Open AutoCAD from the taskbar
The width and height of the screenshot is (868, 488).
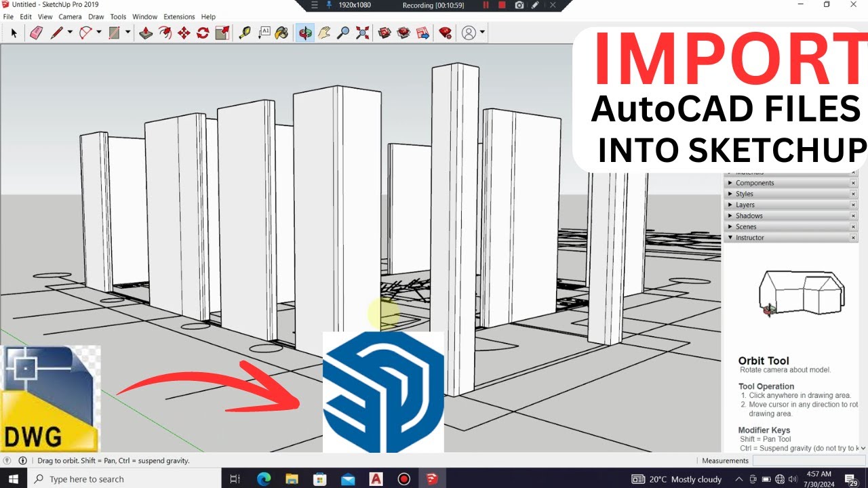[376, 479]
